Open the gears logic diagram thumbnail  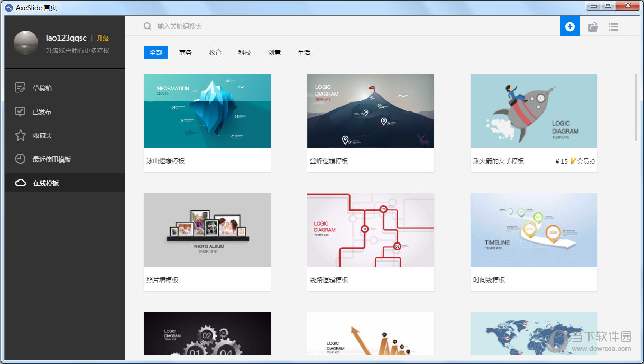click(207, 333)
